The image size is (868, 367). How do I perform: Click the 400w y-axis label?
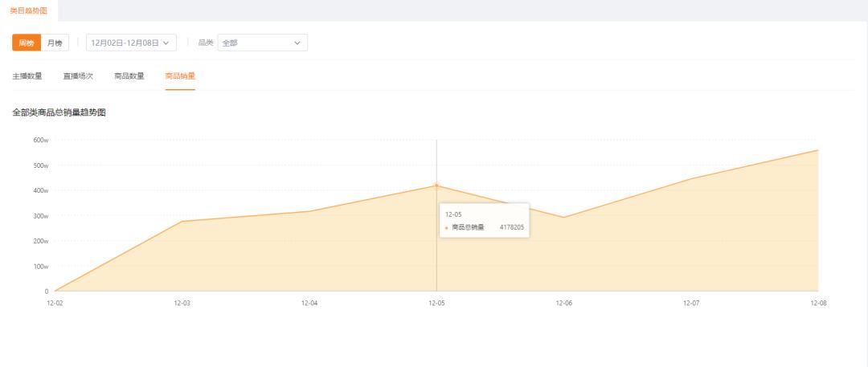[41, 190]
